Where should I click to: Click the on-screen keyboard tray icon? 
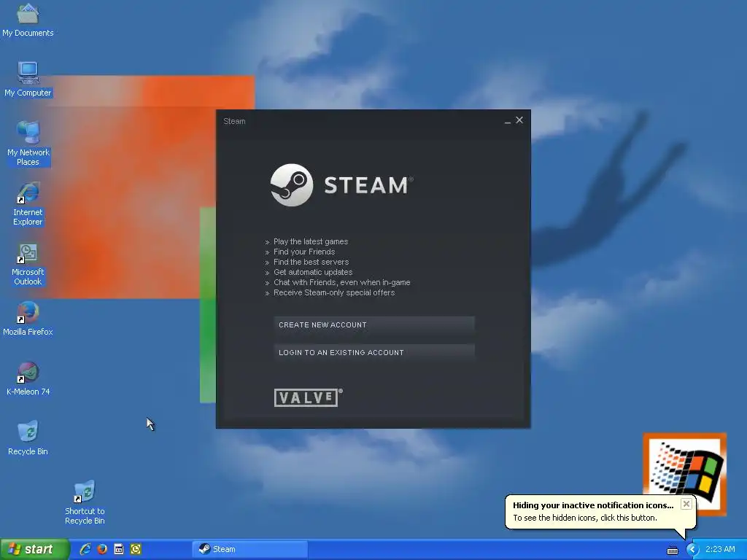coord(672,550)
